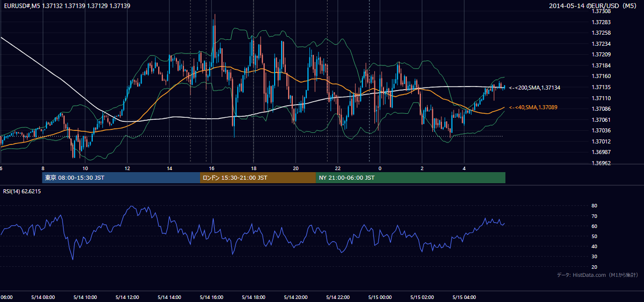Click price level 1.37234 on axis
Viewport: 644px width, 302px height.
(x=601, y=44)
